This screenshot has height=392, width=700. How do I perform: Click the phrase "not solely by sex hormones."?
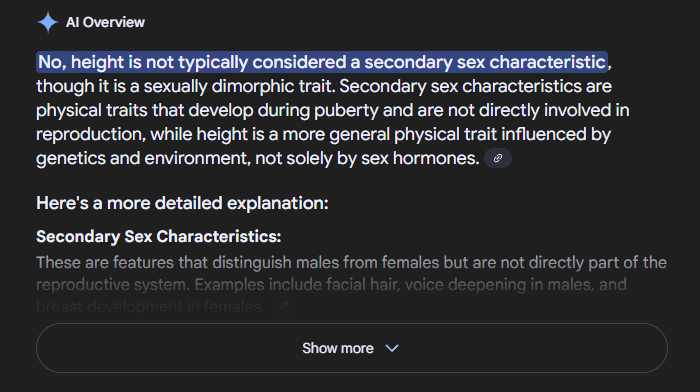tap(367, 158)
